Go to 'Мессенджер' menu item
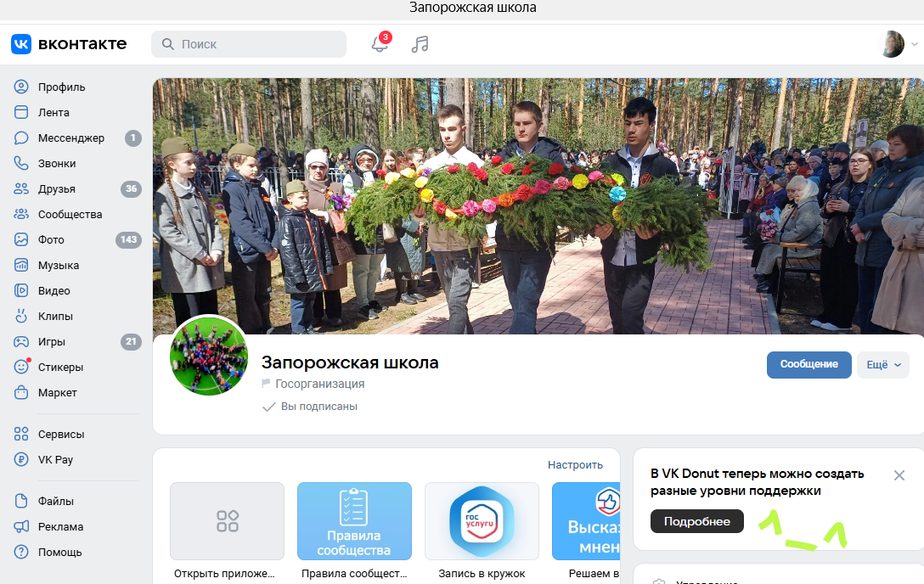This screenshot has width=924, height=584. (71, 138)
